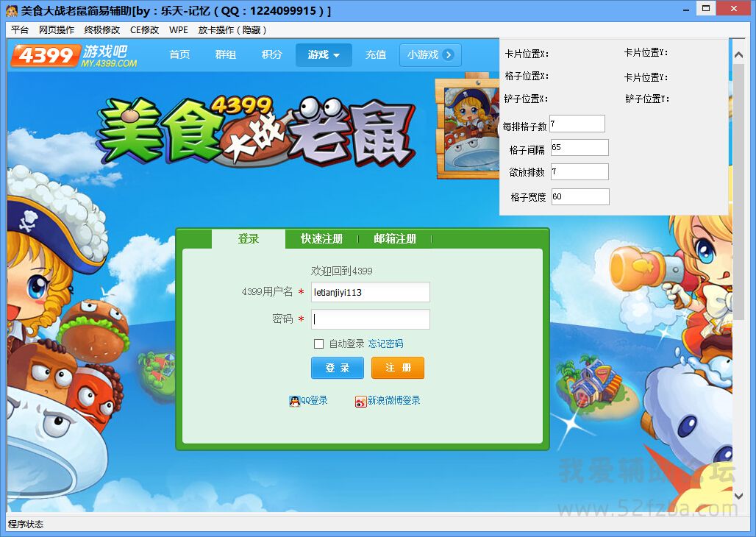Click the 小游戏 button
Image resolution: width=756 pixels, height=537 pixels.
pos(430,54)
